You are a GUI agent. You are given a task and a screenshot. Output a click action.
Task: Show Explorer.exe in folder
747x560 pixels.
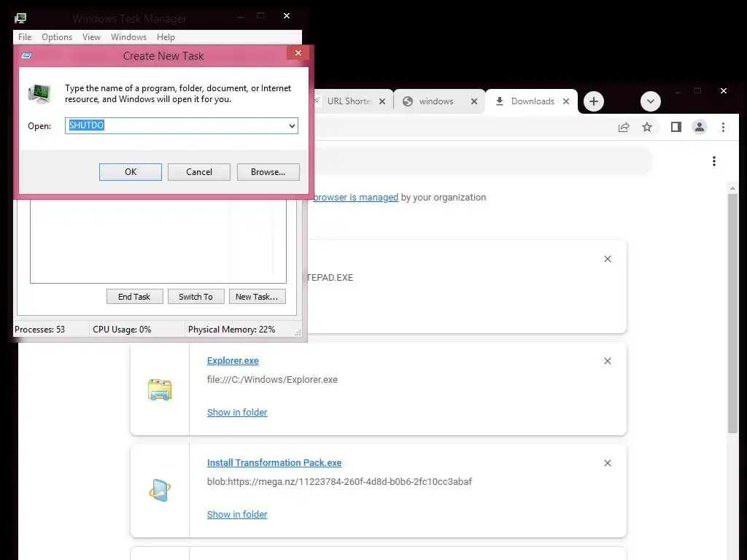click(237, 413)
